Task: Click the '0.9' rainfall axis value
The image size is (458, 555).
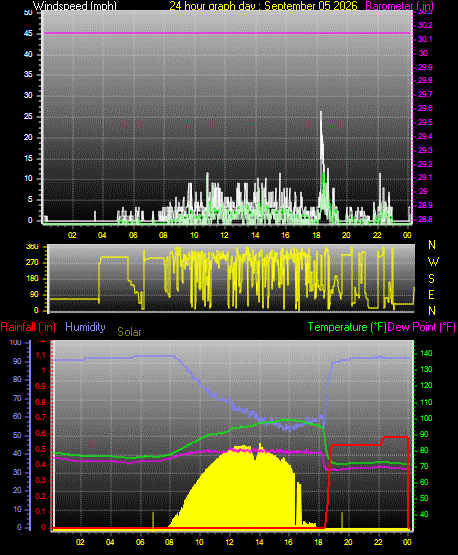Action: coord(41,386)
